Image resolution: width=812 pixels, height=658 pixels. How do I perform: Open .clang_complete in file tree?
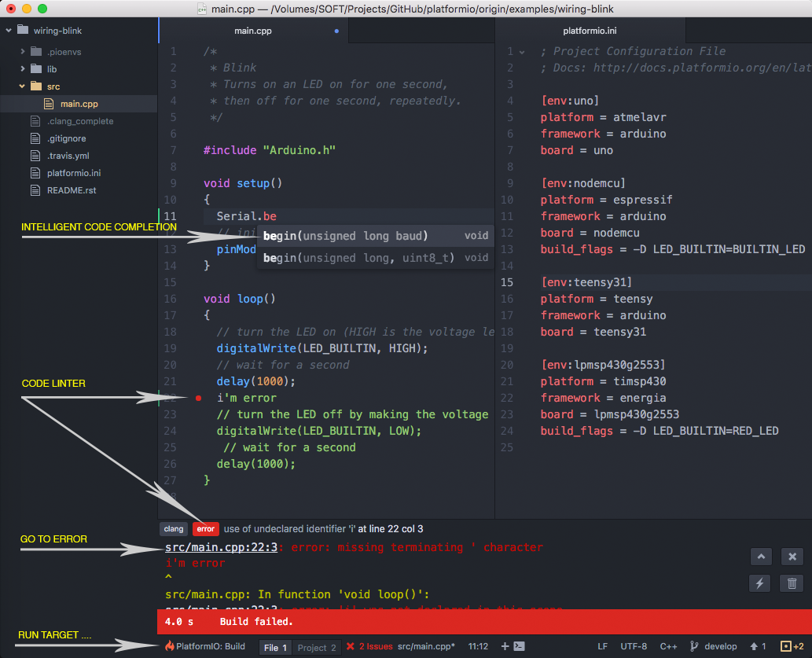79,121
